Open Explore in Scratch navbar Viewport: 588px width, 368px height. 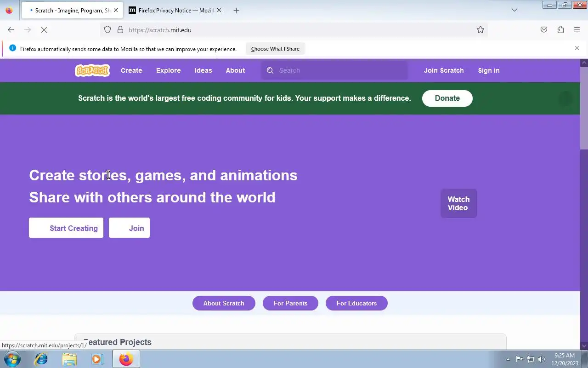click(x=169, y=70)
